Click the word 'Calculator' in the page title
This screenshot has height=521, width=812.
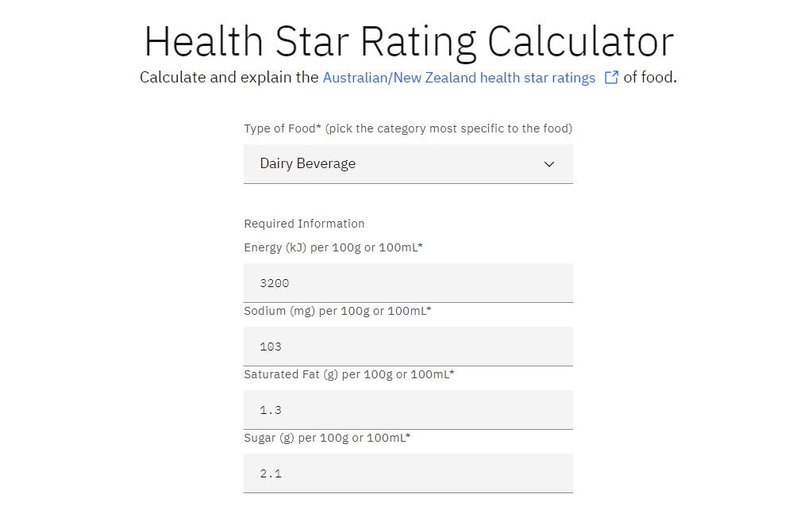pos(580,41)
